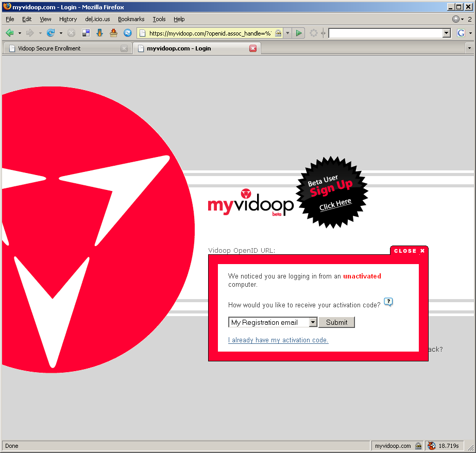Click the question mark help bubble
The width and height of the screenshot is (476, 453).
coord(388,302)
